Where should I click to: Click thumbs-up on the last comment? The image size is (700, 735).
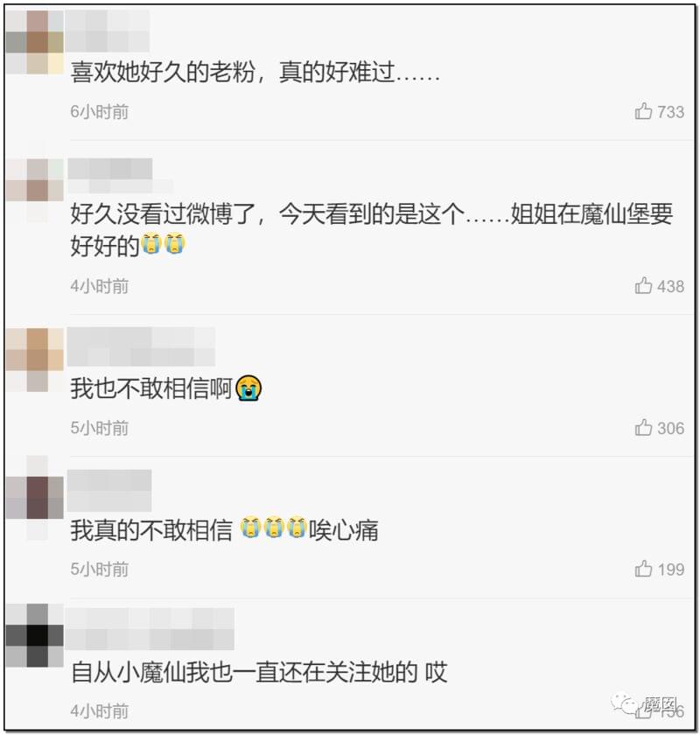pyautogui.click(x=643, y=711)
